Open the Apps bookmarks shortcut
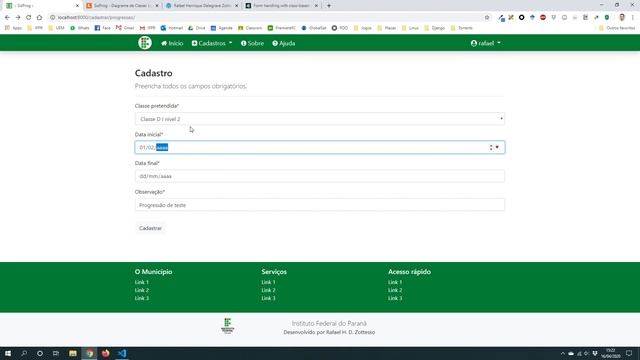Viewport: 640px width, 360px height. pos(13,28)
